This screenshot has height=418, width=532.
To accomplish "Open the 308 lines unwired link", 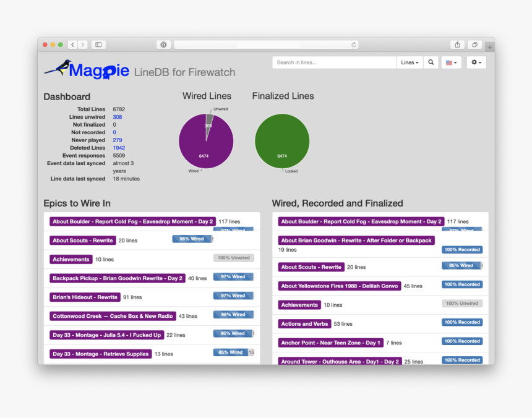I will (118, 117).
